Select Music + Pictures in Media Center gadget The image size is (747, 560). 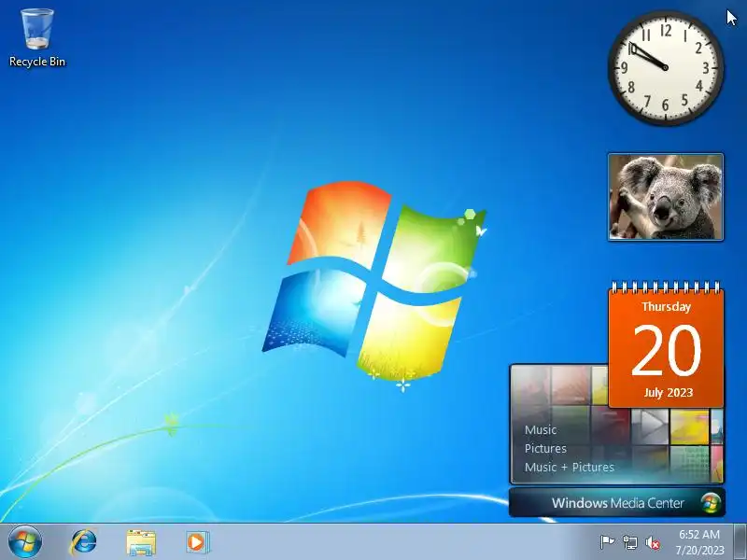(570, 467)
